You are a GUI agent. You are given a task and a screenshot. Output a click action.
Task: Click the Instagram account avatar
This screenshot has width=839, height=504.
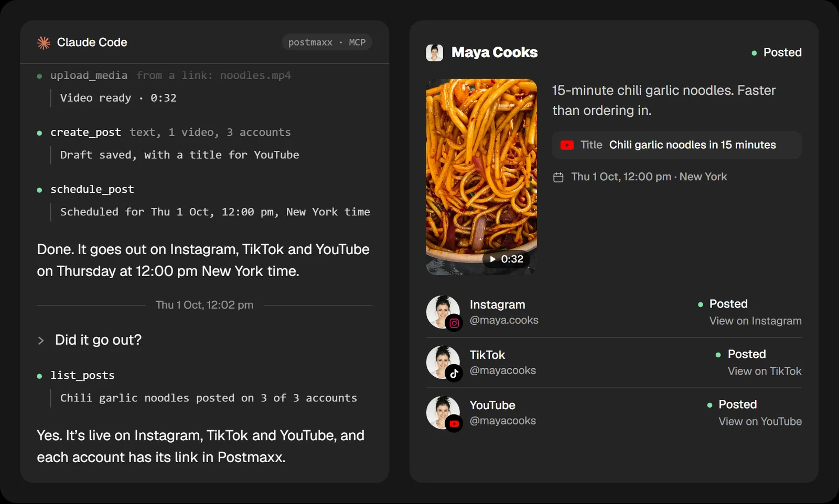pos(443,312)
